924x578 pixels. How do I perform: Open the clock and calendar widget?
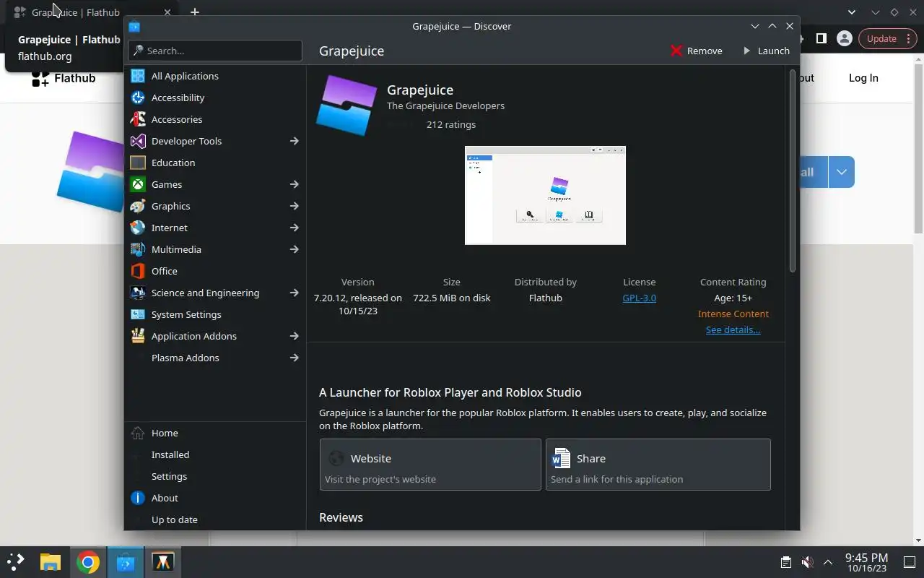pos(866,562)
